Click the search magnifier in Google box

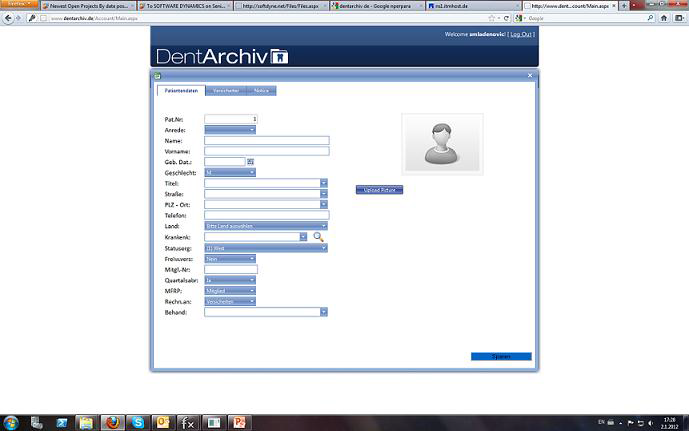tap(650, 18)
